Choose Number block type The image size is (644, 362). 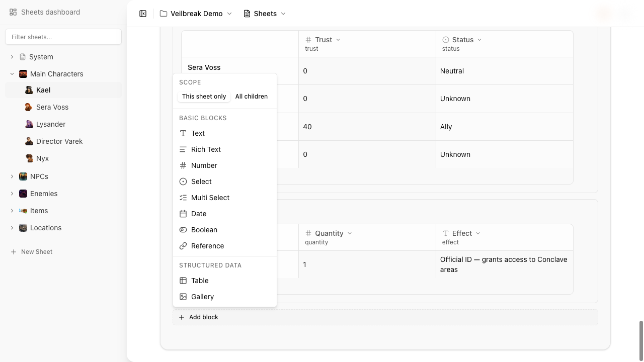click(x=225, y=165)
